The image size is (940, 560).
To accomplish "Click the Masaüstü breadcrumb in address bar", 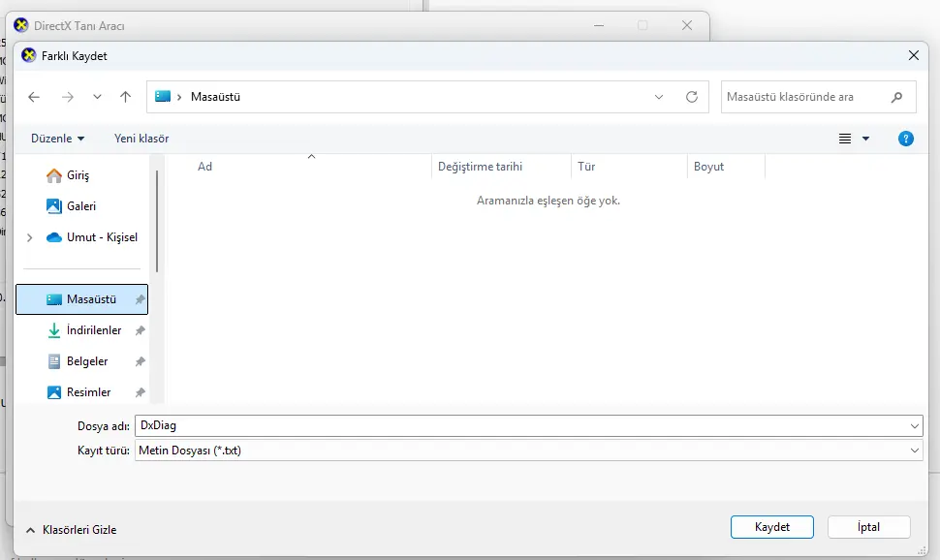I will pyautogui.click(x=215, y=97).
